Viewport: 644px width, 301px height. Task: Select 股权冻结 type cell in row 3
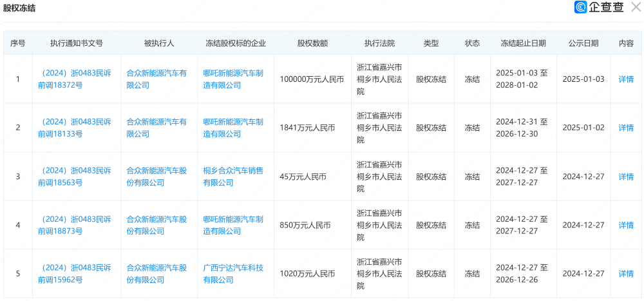[431, 177]
